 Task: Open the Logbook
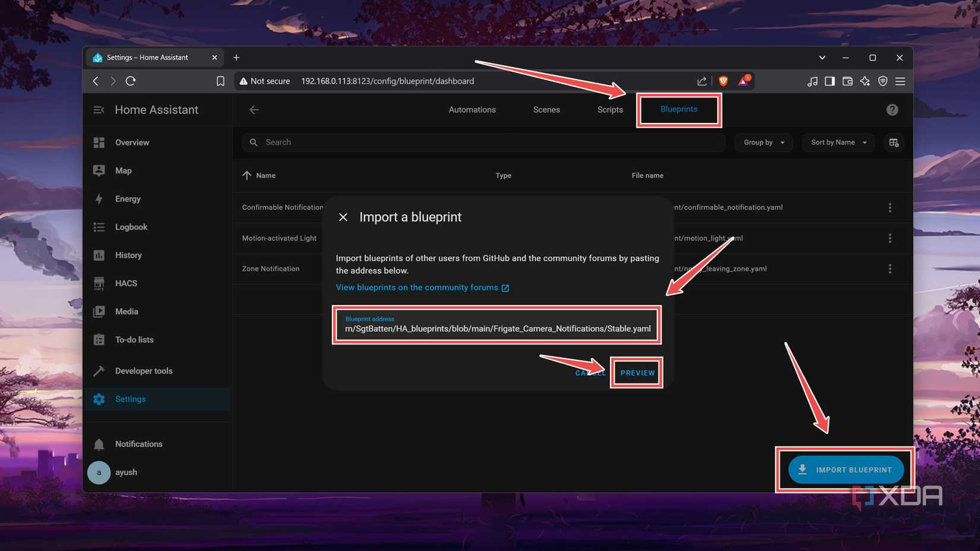coord(131,227)
